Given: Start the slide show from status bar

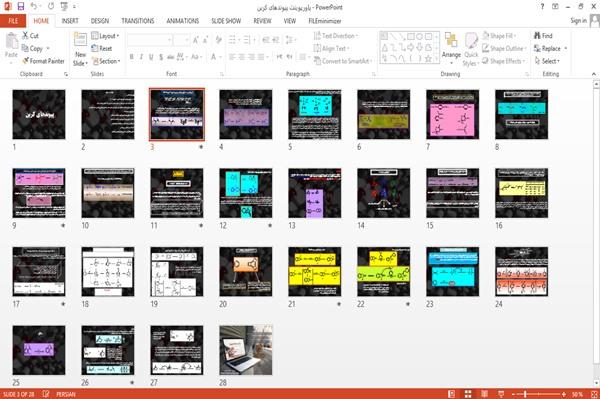Looking at the screenshot, I should point(501,394).
